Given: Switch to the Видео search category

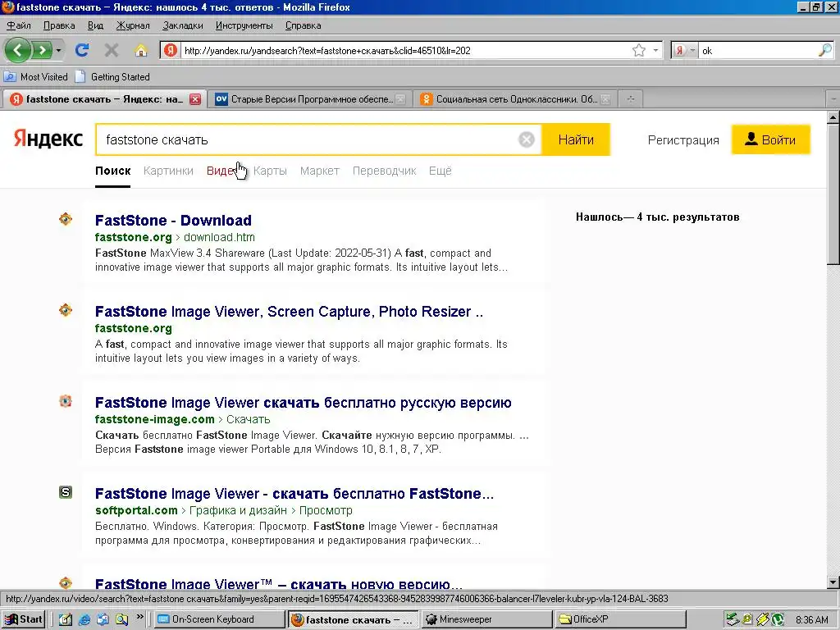Looking at the screenshot, I should 222,171.
